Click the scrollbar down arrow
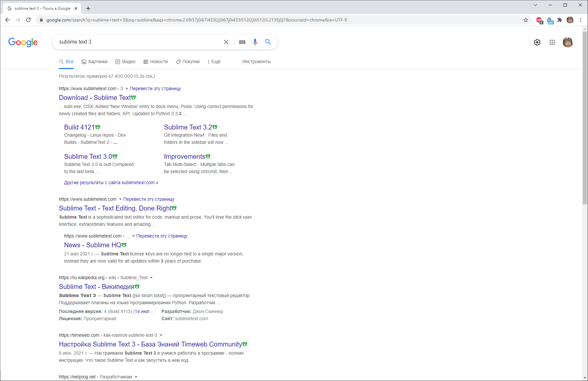588x381 pixels. coord(585,378)
